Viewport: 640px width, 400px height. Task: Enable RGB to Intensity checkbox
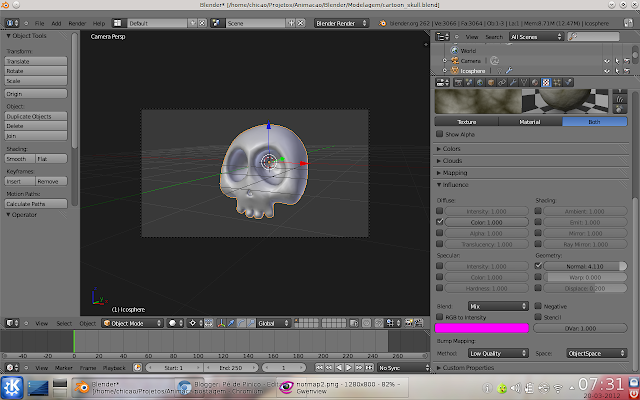coord(440,317)
